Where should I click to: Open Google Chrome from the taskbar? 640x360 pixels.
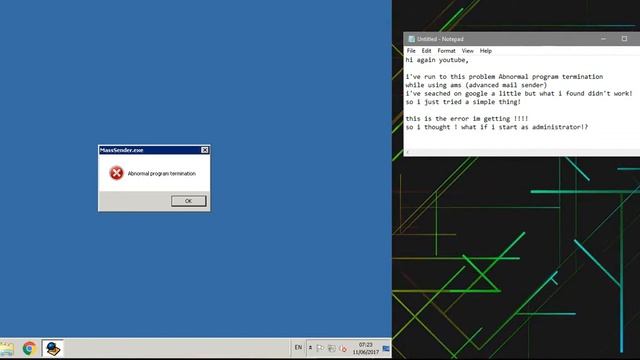click(x=29, y=349)
